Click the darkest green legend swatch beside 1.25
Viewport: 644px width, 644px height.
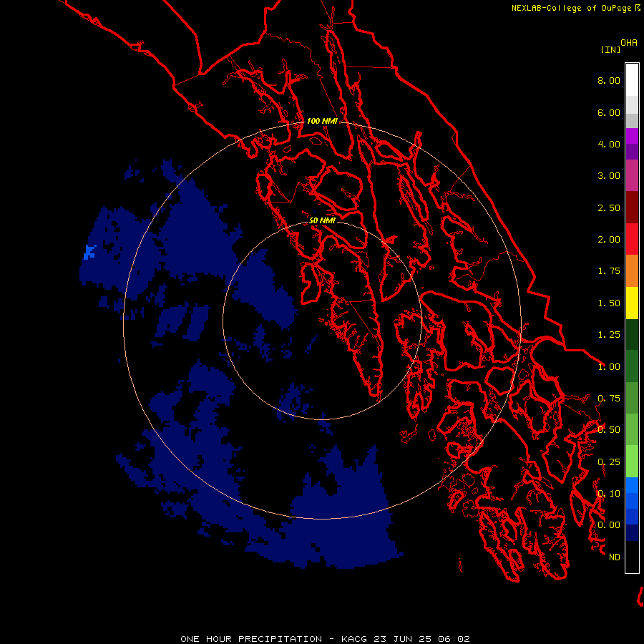[x=632, y=334]
